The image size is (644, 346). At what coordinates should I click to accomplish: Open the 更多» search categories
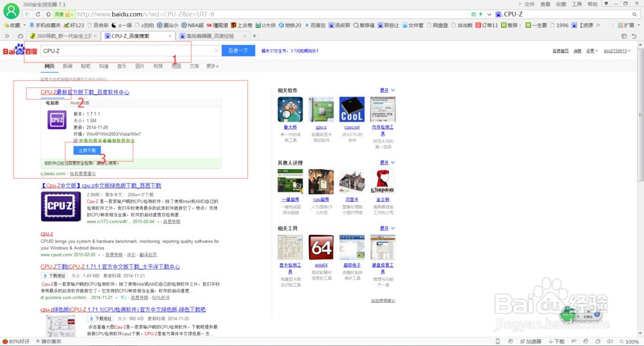point(213,66)
